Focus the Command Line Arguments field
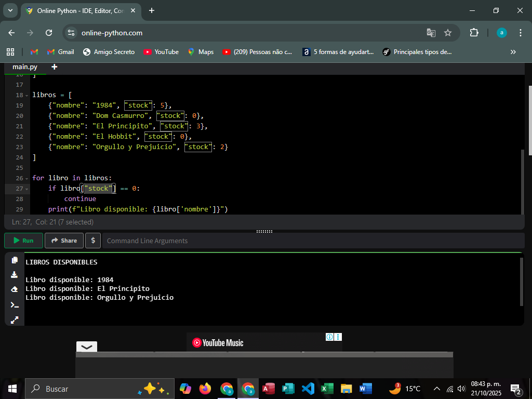Screen dimensions: 532x399 coord(312,241)
